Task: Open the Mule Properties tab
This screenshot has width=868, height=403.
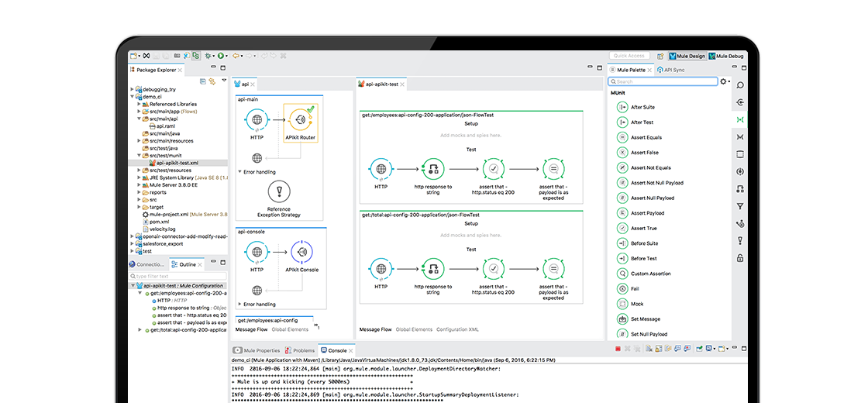Action: tap(257, 350)
